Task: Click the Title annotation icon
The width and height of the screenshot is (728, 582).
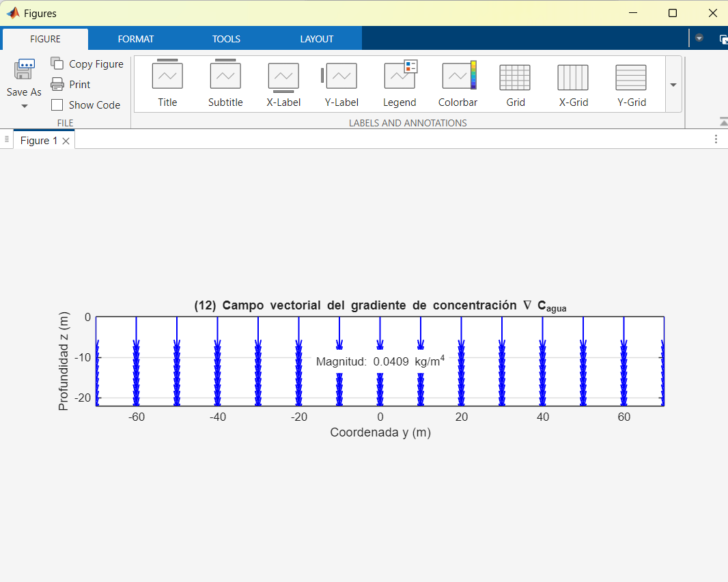Action: coord(167,77)
